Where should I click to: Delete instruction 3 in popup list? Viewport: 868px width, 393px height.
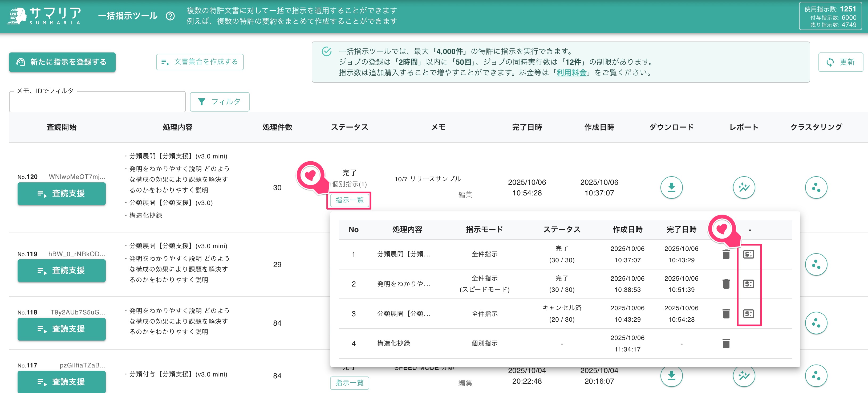[726, 314]
